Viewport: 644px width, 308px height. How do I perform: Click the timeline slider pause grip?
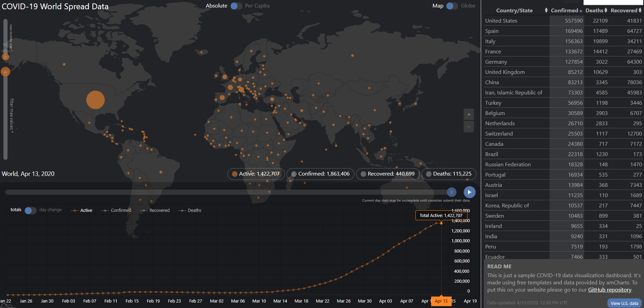point(451,192)
